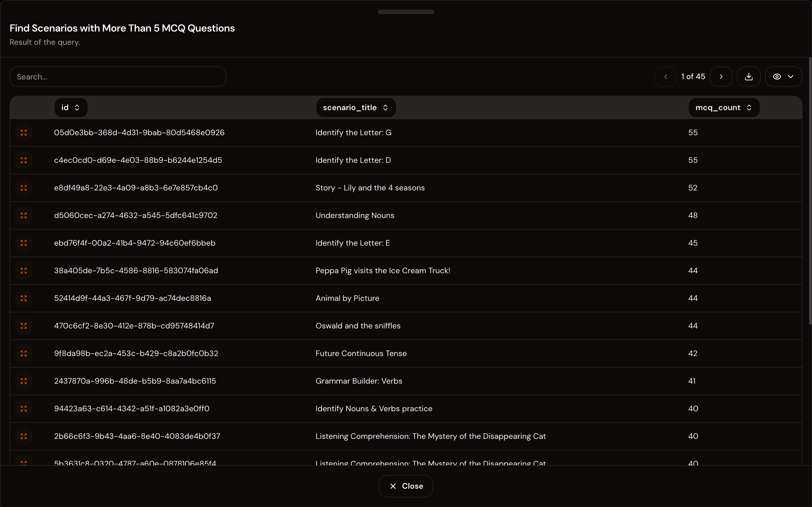812x507 pixels.
Task: Focus the Search input field
Action: (x=118, y=77)
